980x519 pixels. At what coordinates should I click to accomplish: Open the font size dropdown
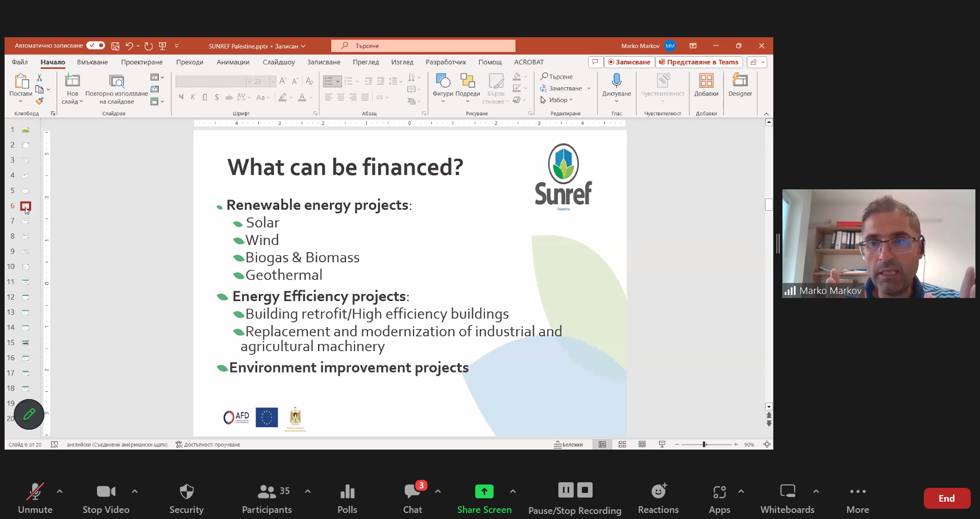point(273,82)
